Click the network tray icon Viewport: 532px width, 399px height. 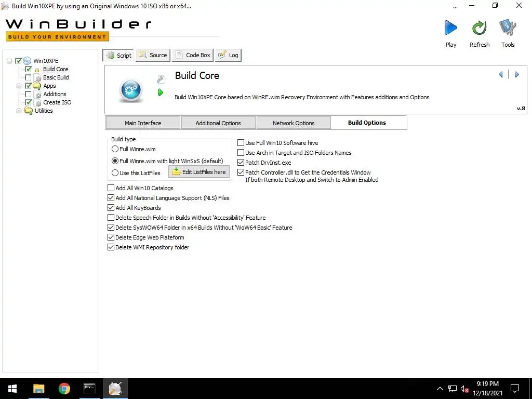[453, 389]
